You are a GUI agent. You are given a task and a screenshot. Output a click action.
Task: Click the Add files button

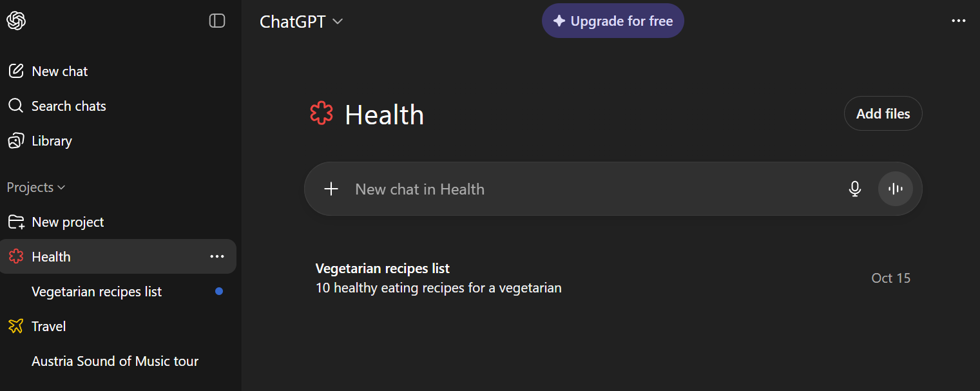pos(883,113)
